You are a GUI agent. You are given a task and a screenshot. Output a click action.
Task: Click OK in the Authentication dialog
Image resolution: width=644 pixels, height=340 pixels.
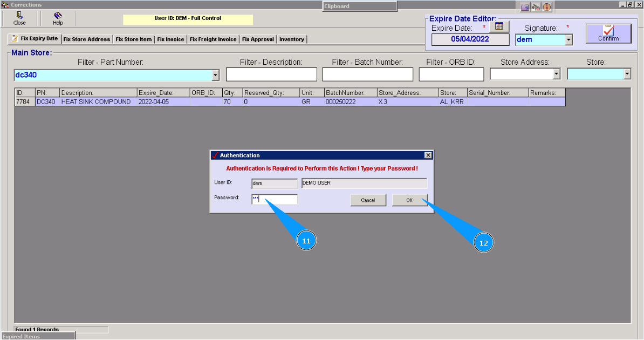pyautogui.click(x=409, y=200)
